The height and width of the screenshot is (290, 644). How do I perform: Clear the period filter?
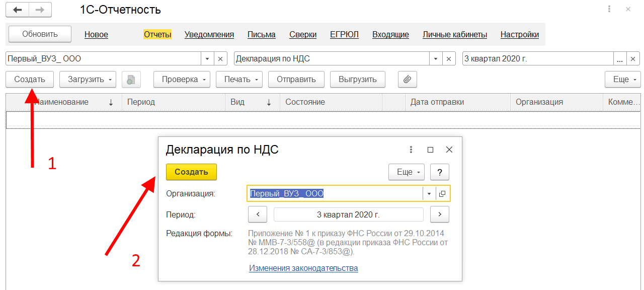633,58
